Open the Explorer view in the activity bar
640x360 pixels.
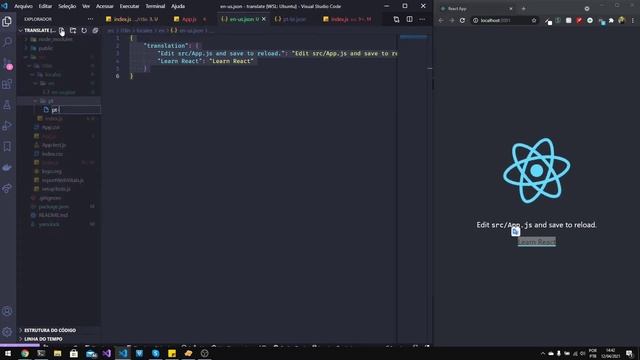[7, 21]
